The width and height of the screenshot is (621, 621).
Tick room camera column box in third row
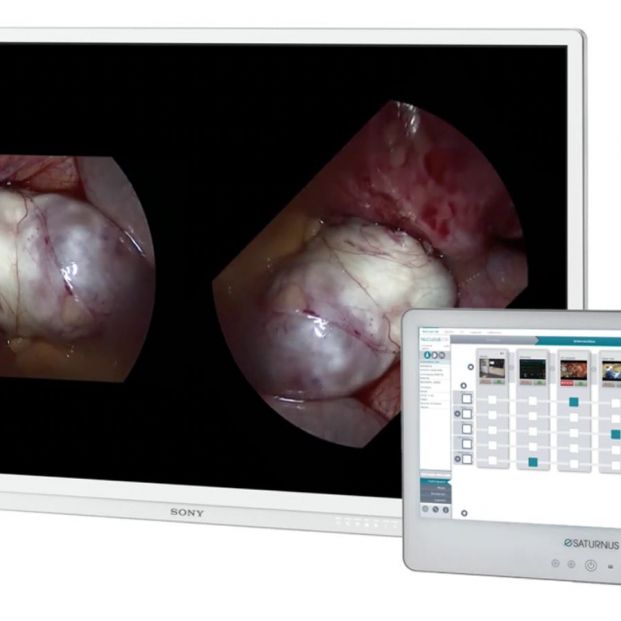pyautogui.click(x=492, y=430)
